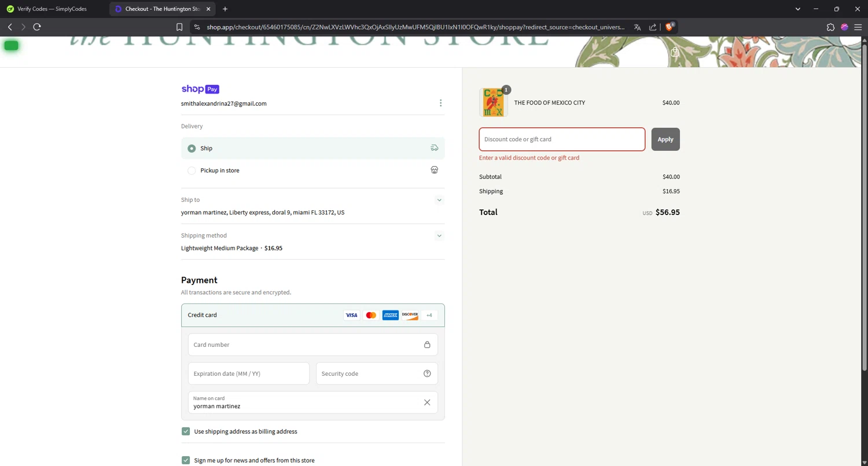
Task: Open the tab search dropdown arrow
Action: (x=797, y=9)
